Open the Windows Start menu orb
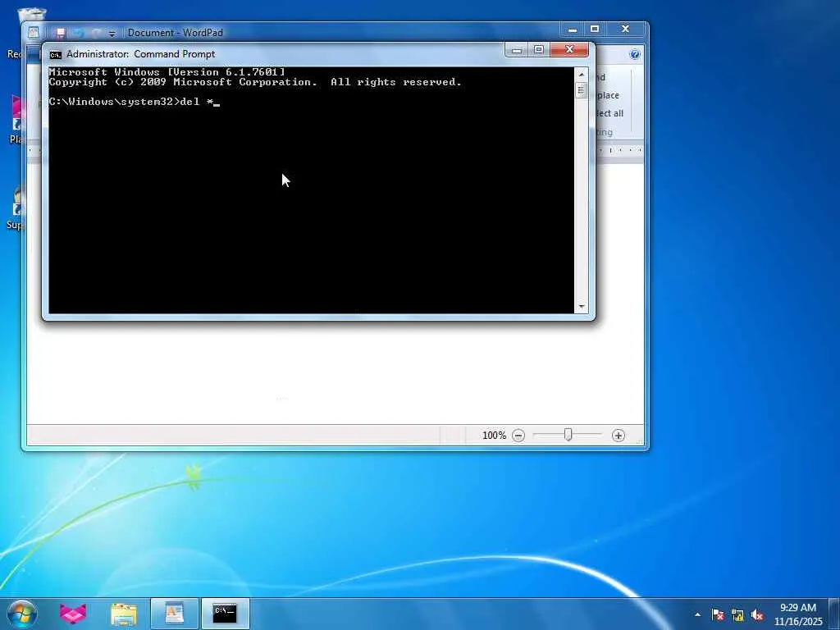 (x=22, y=614)
